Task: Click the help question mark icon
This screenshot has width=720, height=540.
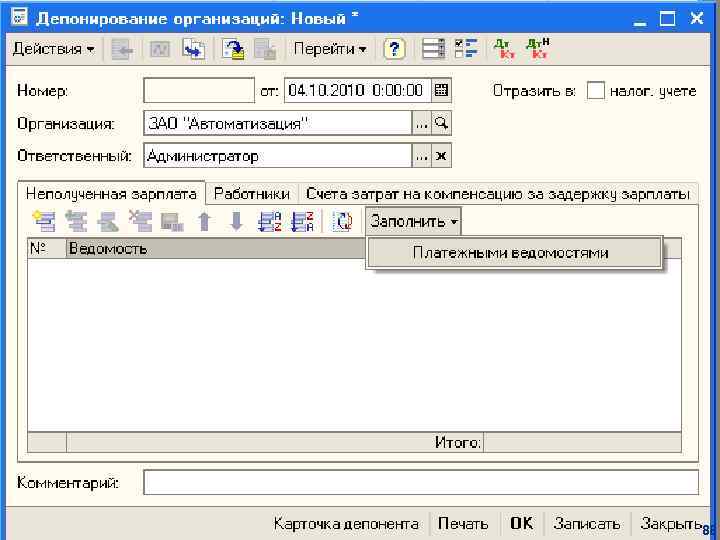Action: click(394, 49)
